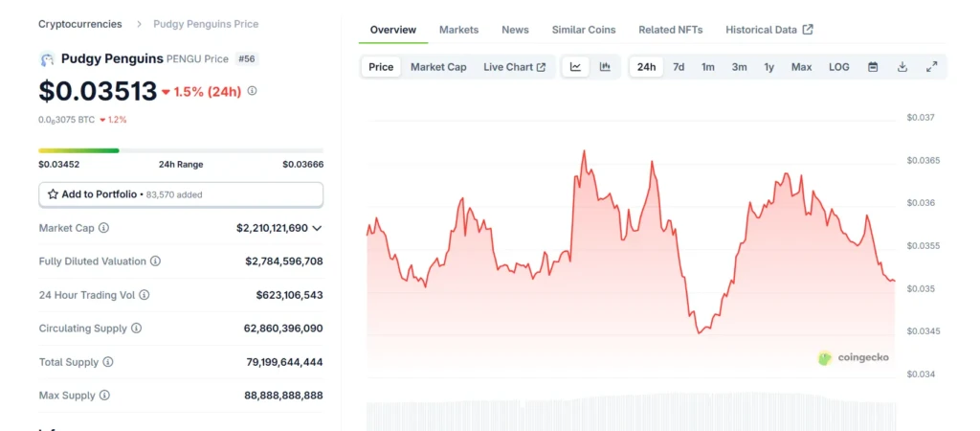Screen dimensions: 980x431
Task: Click the BTC price 3075 BTC text
Action: (x=66, y=120)
